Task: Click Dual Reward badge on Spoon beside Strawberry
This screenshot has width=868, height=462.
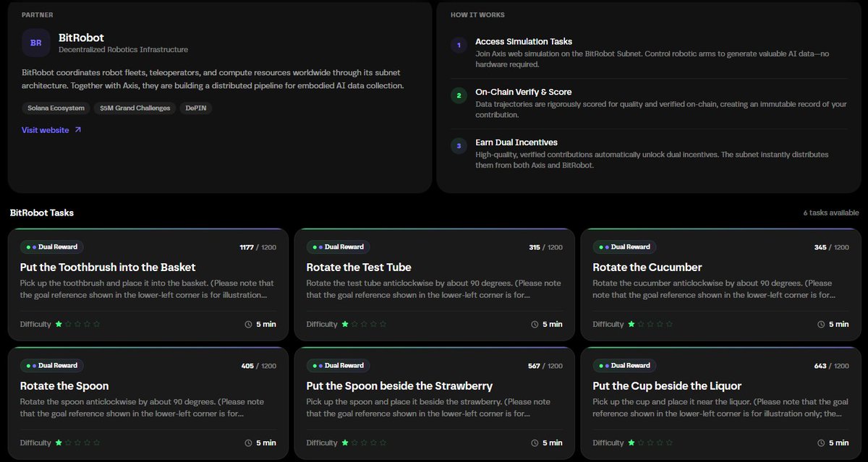Action: pyautogui.click(x=339, y=366)
